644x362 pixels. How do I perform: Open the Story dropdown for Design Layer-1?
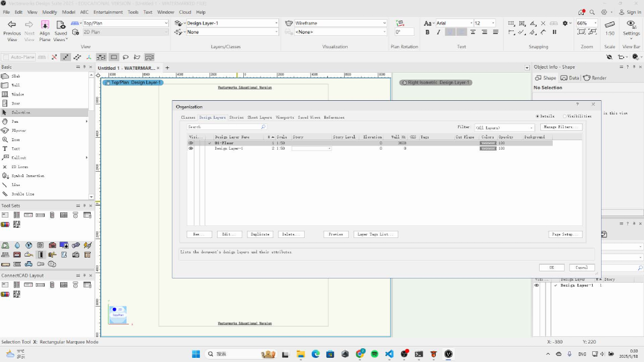[x=311, y=148]
